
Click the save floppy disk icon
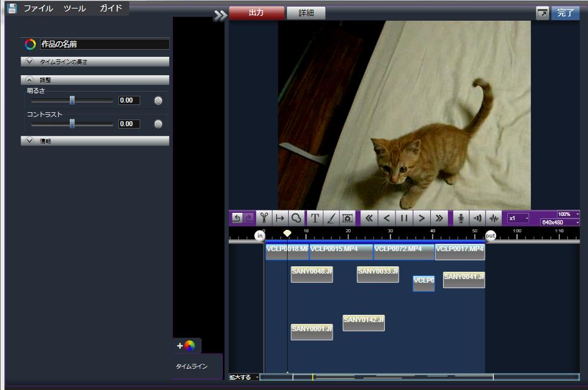point(12,8)
